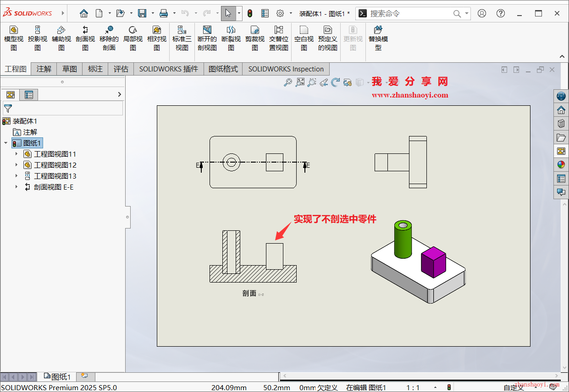Image resolution: width=569 pixels, height=392 pixels.
Task: Switch to the 标注 ribbon tab
Action: [x=95, y=69]
